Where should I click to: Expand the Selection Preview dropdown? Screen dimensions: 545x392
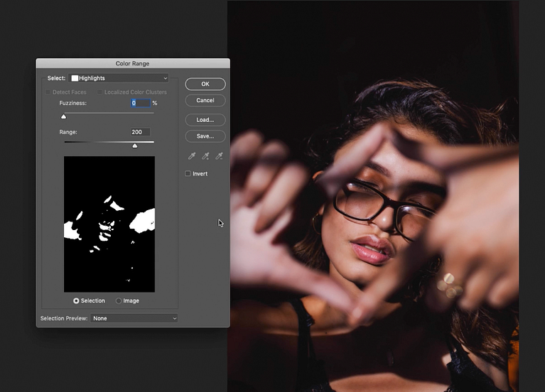click(134, 318)
